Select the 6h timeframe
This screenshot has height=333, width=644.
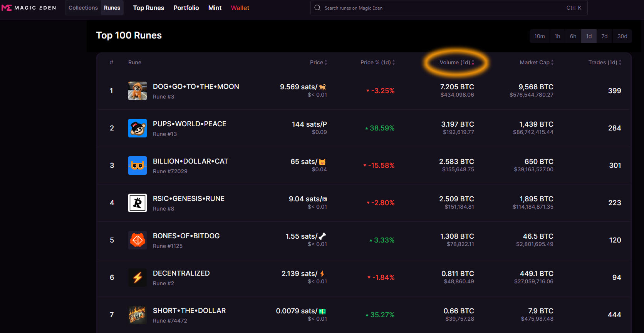pyautogui.click(x=573, y=36)
